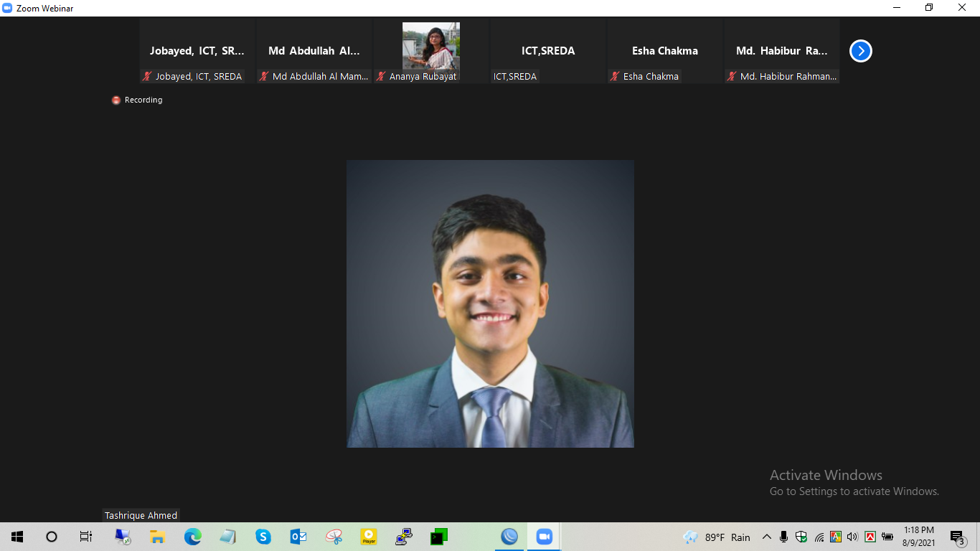
Task: Open File Explorer from the taskbar
Action: click(x=158, y=537)
